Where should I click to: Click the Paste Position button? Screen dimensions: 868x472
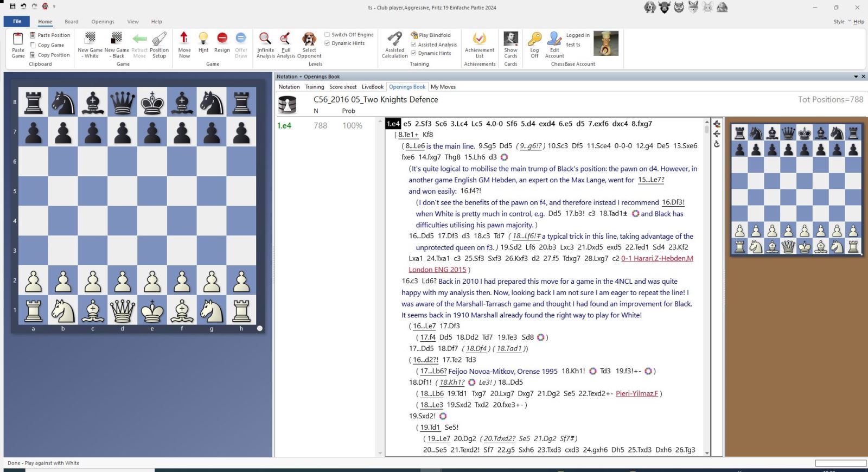[x=50, y=35]
